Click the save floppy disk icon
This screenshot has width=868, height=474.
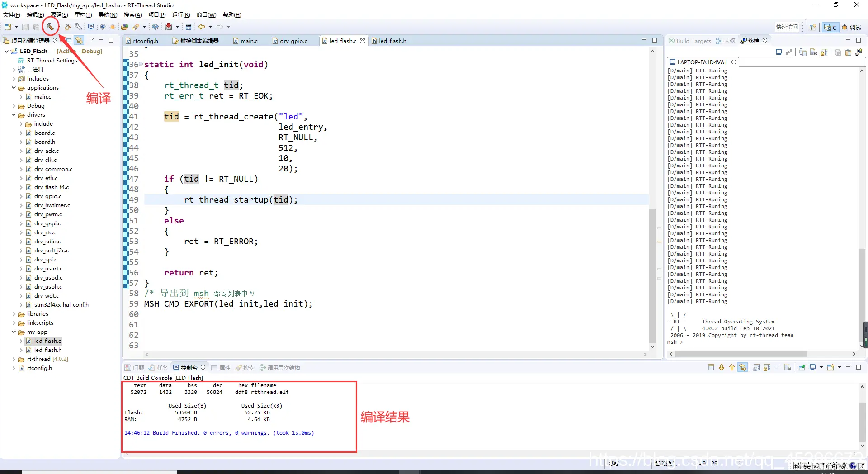coord(25,27)
